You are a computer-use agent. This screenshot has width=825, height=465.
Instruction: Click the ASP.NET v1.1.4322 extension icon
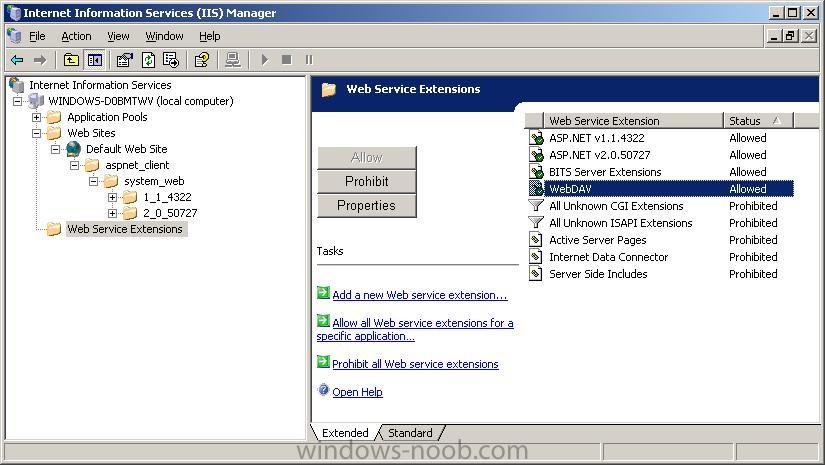click(x=536, y=138)
